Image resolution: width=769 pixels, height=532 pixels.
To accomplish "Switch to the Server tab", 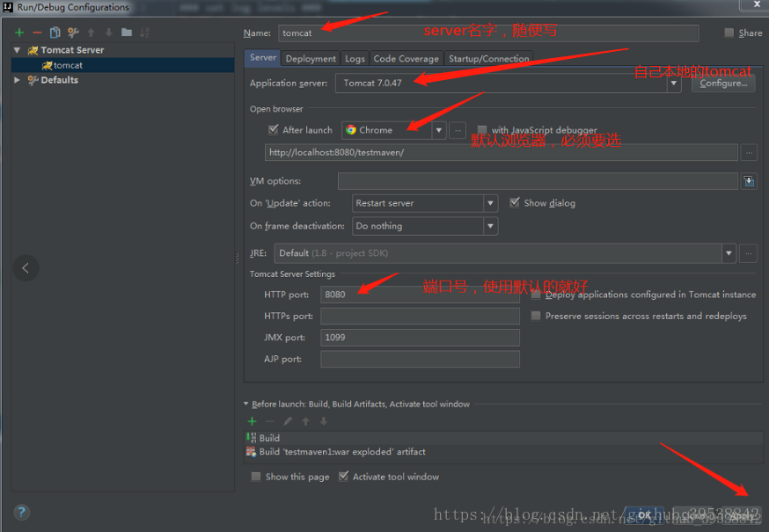I will (263, 58).
